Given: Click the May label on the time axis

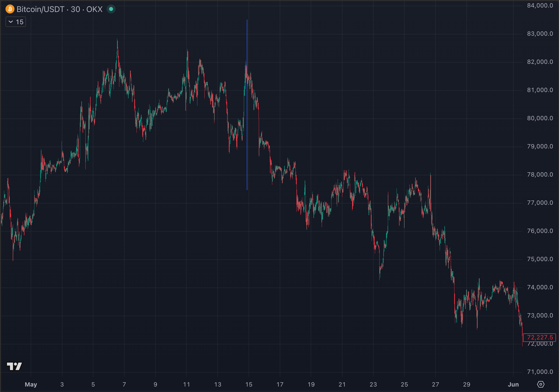Looking at the screenshot, I should (31, 385).
